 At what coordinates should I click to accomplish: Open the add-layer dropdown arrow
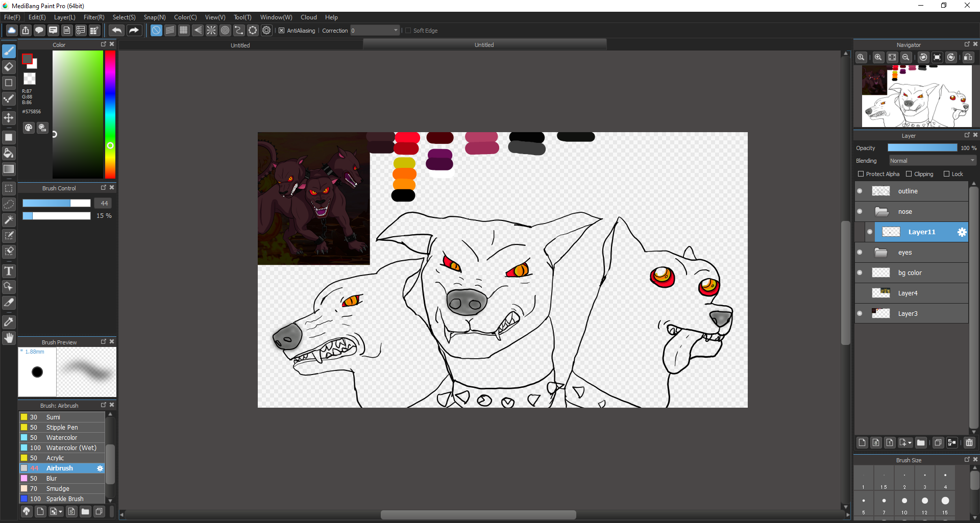pyautogui.click(x=910, y=443)
